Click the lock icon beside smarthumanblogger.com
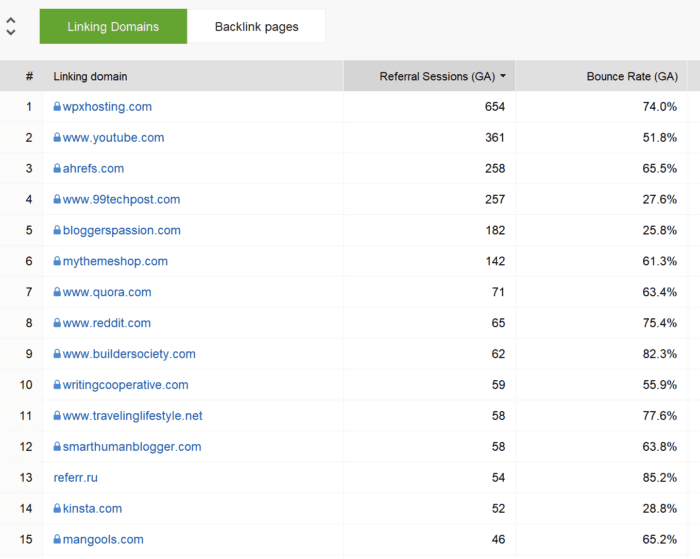The width and height of the screenshot is (700, 559). 57,446
